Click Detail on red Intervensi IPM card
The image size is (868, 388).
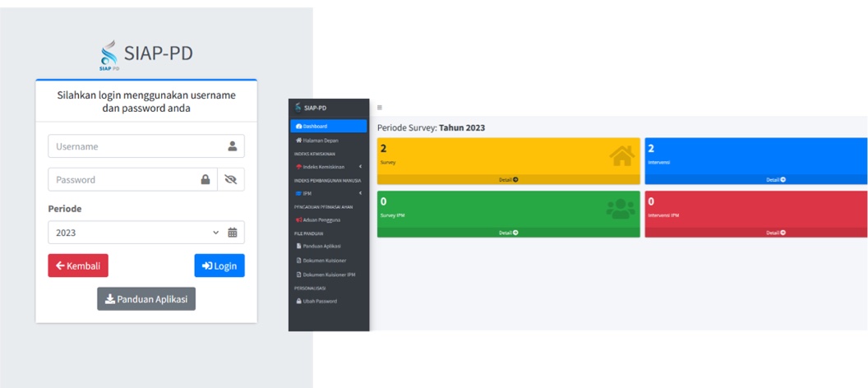point(775,233)
